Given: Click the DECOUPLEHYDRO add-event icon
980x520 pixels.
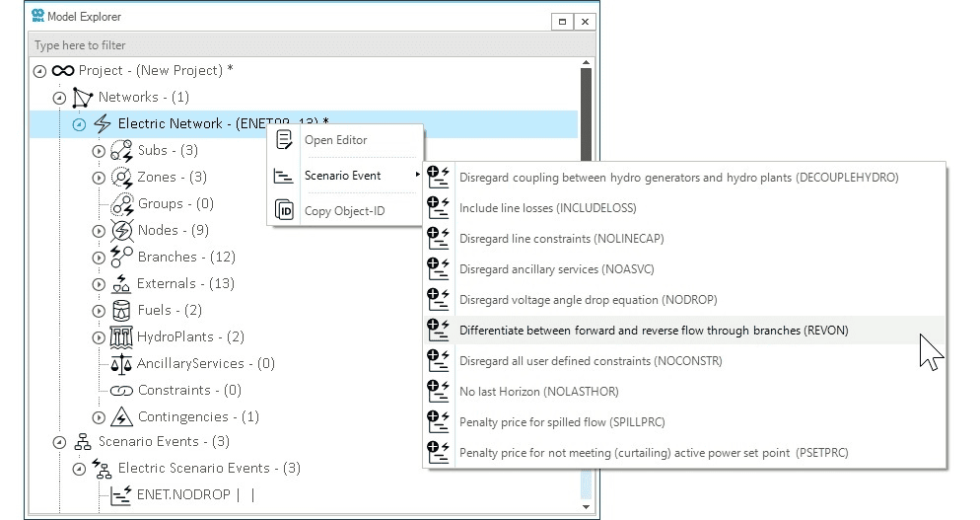Looking at the screenshot, I should click(x=438, y=177).
